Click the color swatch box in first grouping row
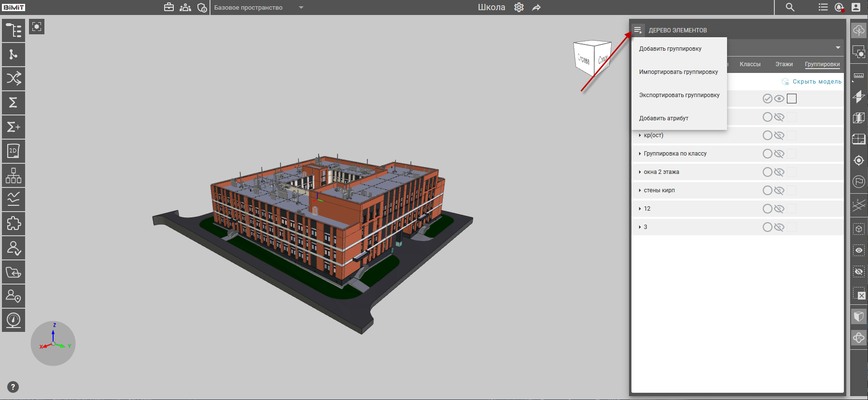868x400 pixels. tap(792, 99)
